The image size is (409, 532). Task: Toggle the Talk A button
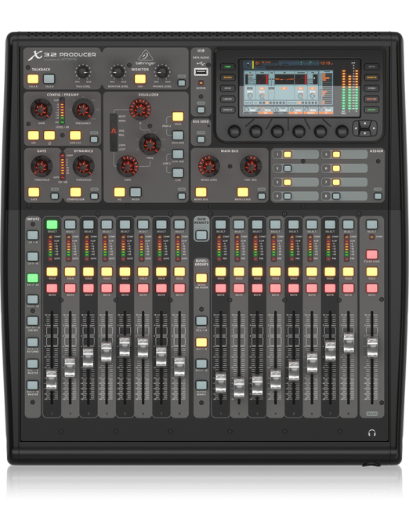(x=33, y=79)
